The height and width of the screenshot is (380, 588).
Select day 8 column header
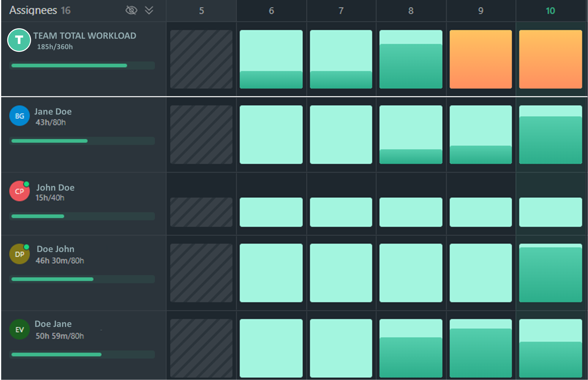pyautogui.click(x=411, y=11)
